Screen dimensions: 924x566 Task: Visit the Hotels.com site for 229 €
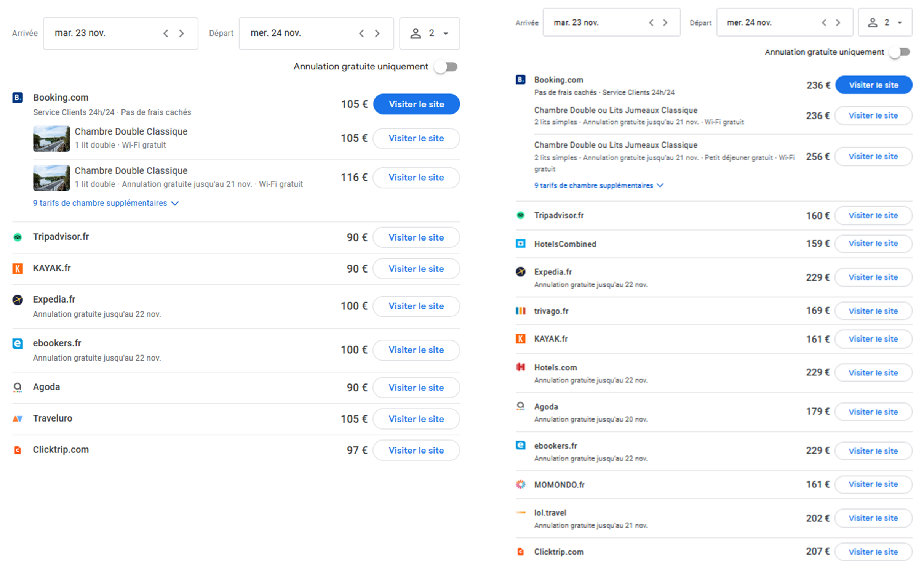click(x=873, y=373)
